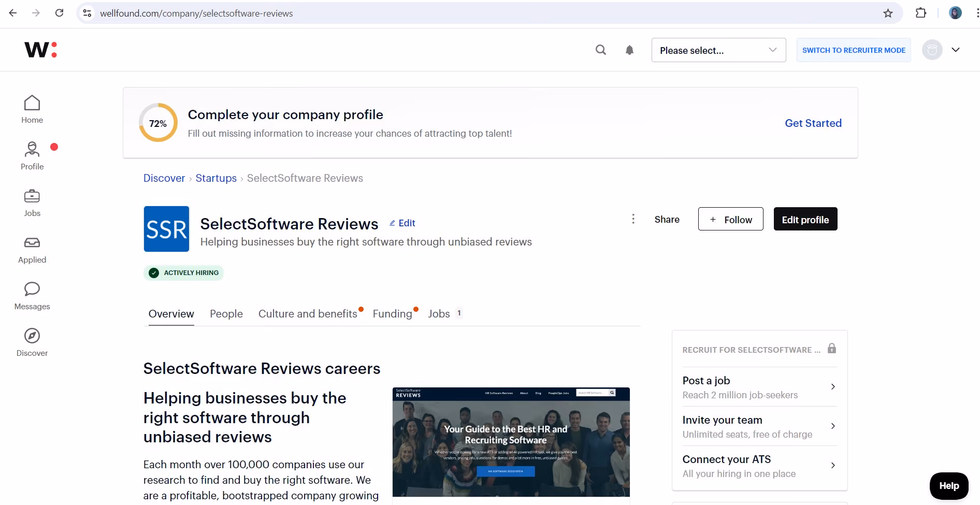Go to Home in sidebar
980x505 pixels.
pyautogui.click(x=32, y=109)
